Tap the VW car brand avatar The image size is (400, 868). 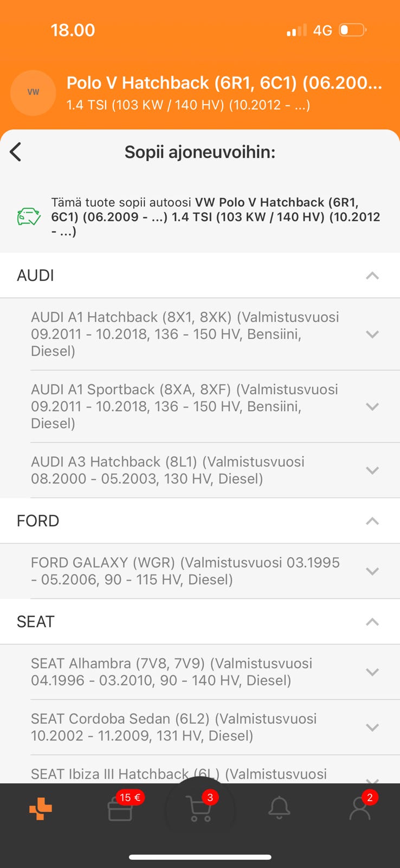pyautogui.click(x=33, y=92)
